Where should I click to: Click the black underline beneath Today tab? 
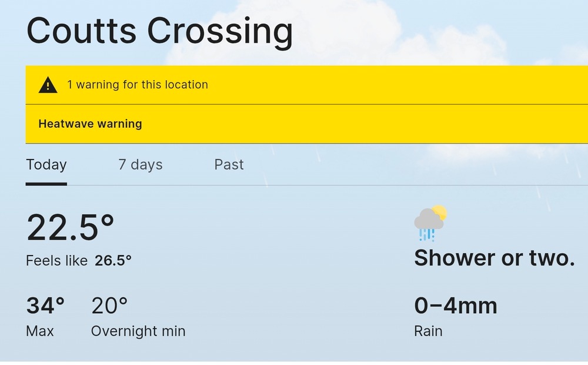(x=46, y=184)
